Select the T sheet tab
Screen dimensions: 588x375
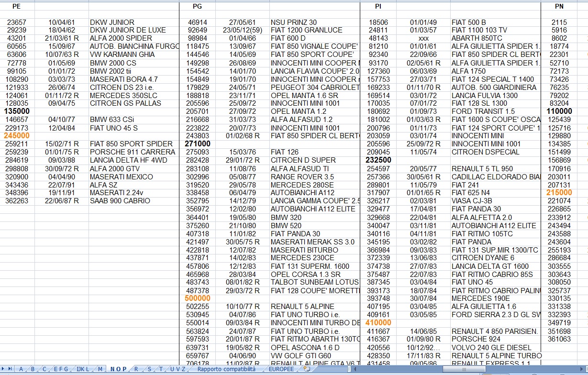[x=161, y=369]
